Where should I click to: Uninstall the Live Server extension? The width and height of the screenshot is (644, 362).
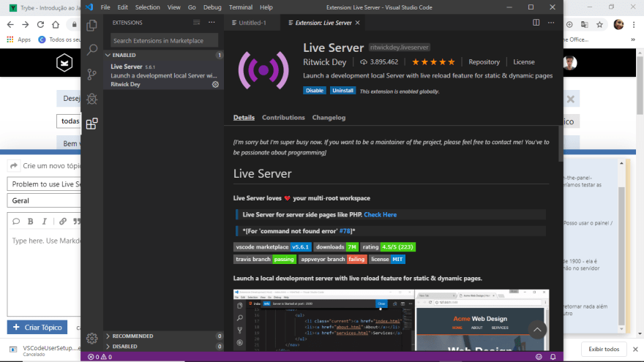(342, 91)
